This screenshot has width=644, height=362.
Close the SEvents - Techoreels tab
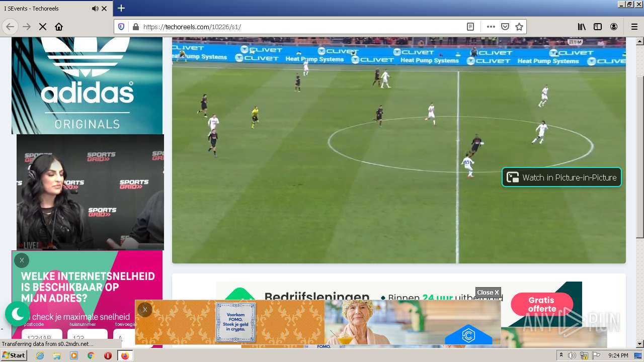coord(104,9)
